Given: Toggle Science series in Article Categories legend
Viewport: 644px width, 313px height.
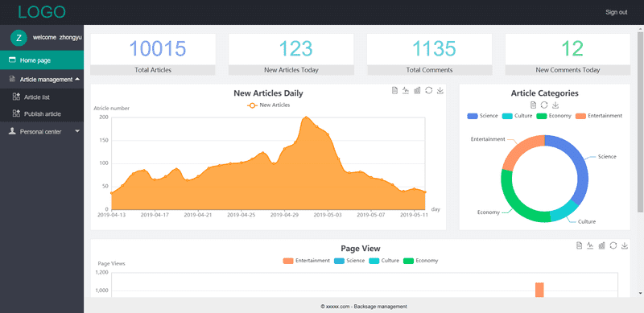Looking at the screenshot, I should tap(482, 116).
